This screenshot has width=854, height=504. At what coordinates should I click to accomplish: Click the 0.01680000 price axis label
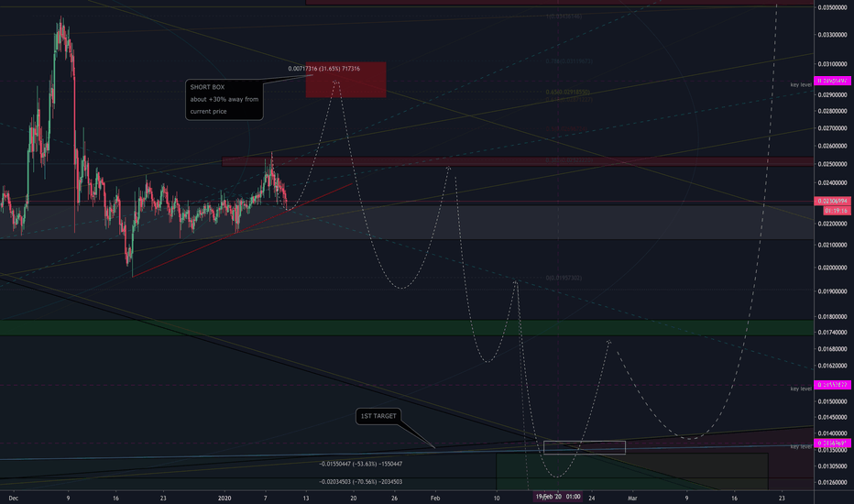832,349
